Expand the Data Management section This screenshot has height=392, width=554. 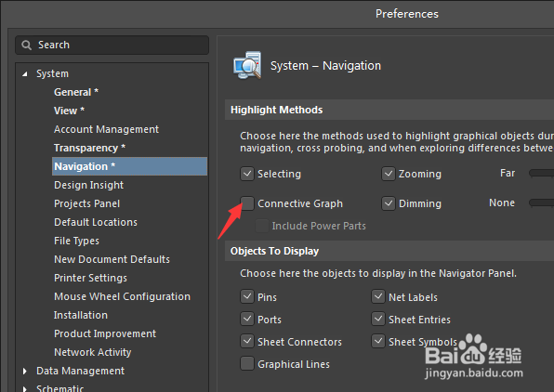point(25,371)
